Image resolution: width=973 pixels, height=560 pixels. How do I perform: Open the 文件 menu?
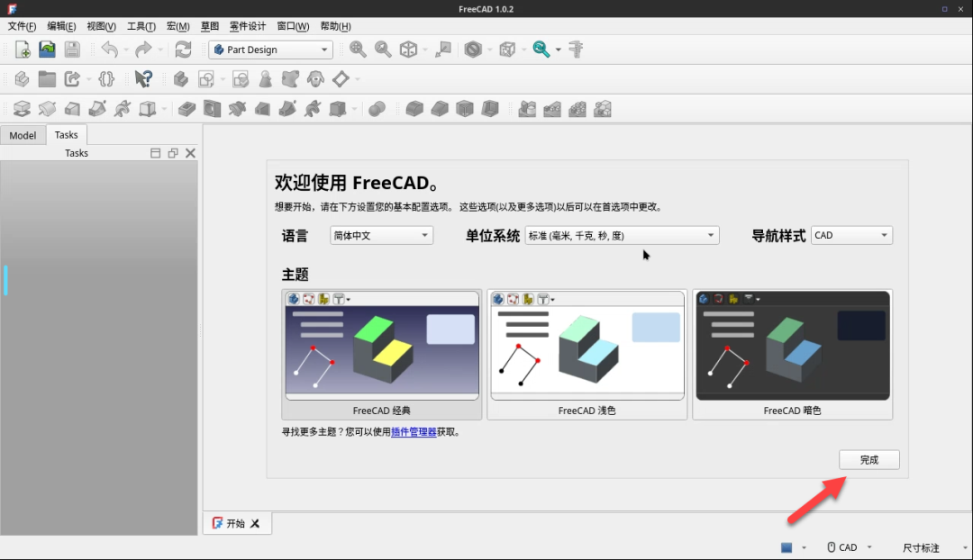coord(21,26)
